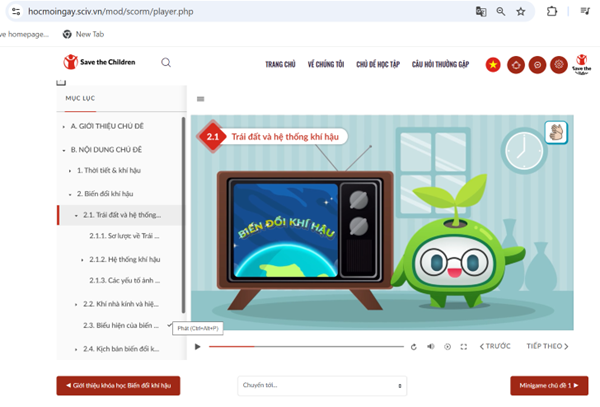Click the search magnifier icon in header
Screen dimensions: 600x407
click(x=166, y=62)
